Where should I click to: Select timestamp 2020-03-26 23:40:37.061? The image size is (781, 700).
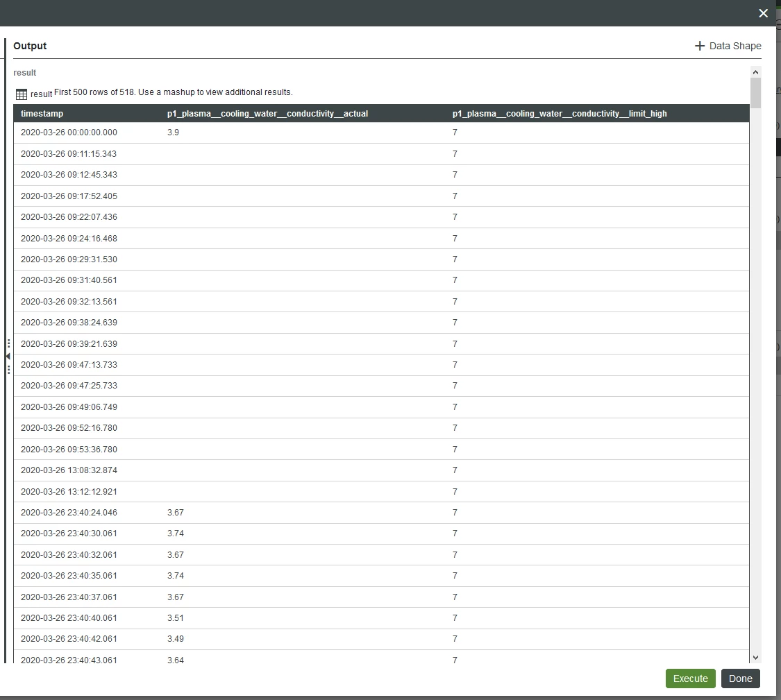click(x=69, y=597)
